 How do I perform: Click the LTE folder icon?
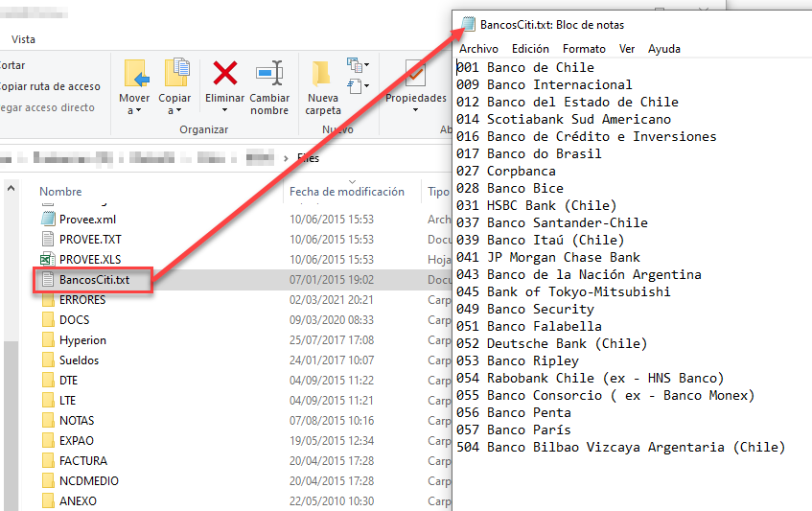[48, 401]
